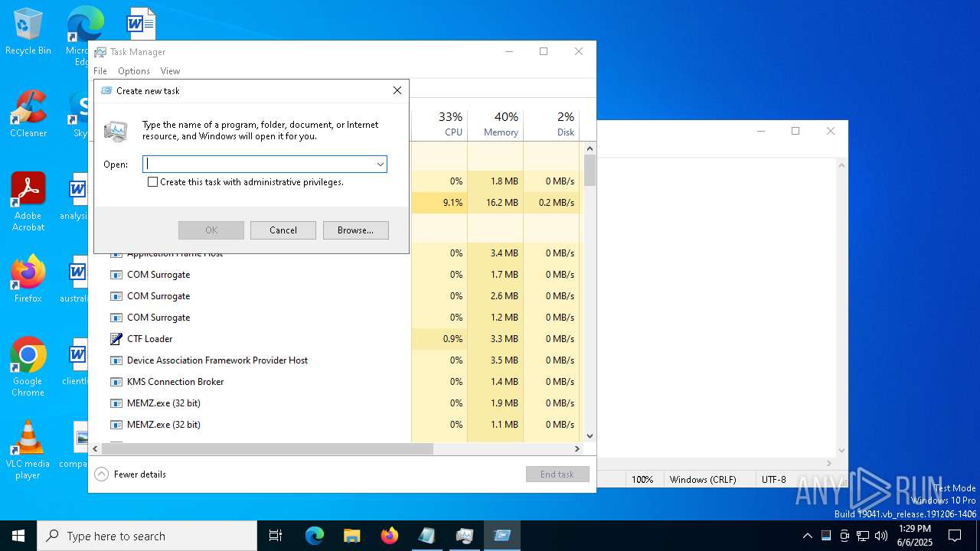Screen dimensions: 980x551
Task: Click the 16.2 MB memory cell
Action: (x=495, y=203)
